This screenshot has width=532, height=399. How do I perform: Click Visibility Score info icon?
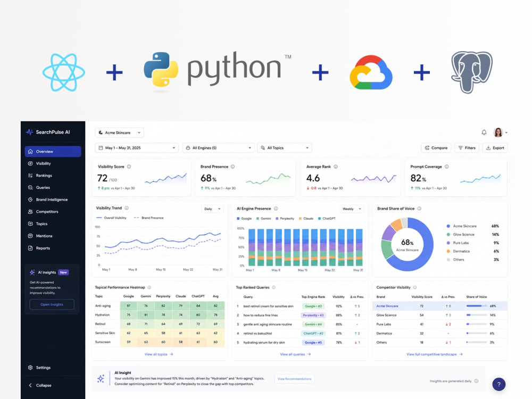point(129,167)
